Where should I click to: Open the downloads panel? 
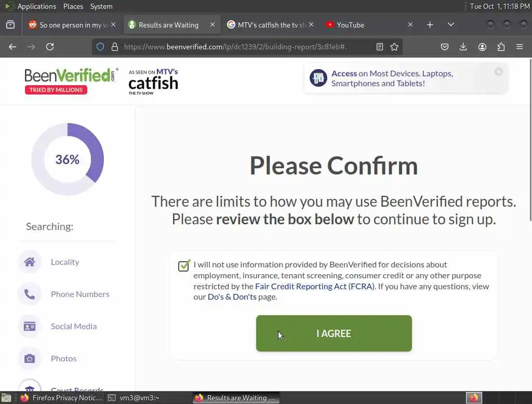click(x=463, y=47)
